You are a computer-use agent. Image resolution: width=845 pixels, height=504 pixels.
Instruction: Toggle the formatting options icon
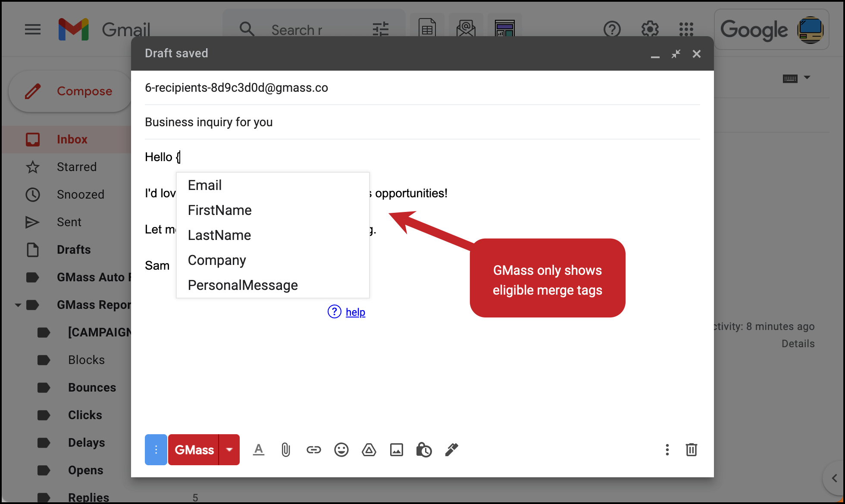click(x=259, y=450)
